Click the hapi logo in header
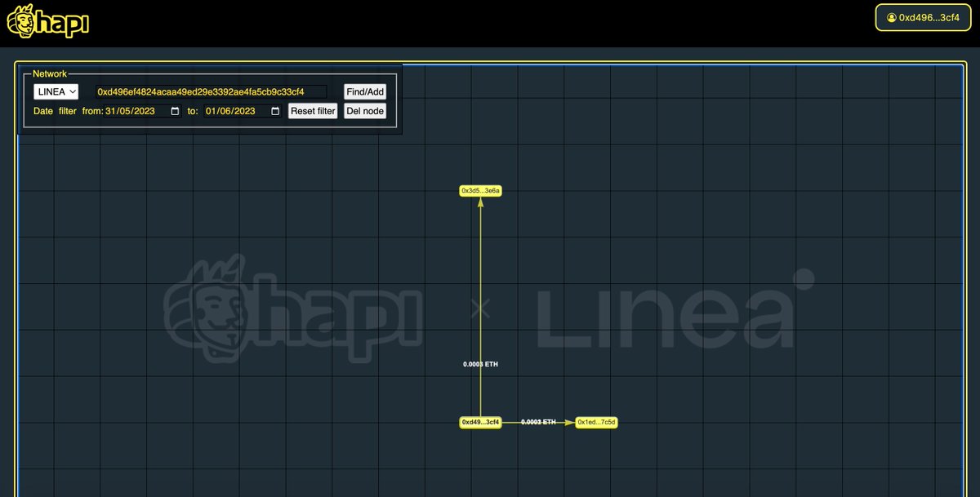 click(47, 23)
